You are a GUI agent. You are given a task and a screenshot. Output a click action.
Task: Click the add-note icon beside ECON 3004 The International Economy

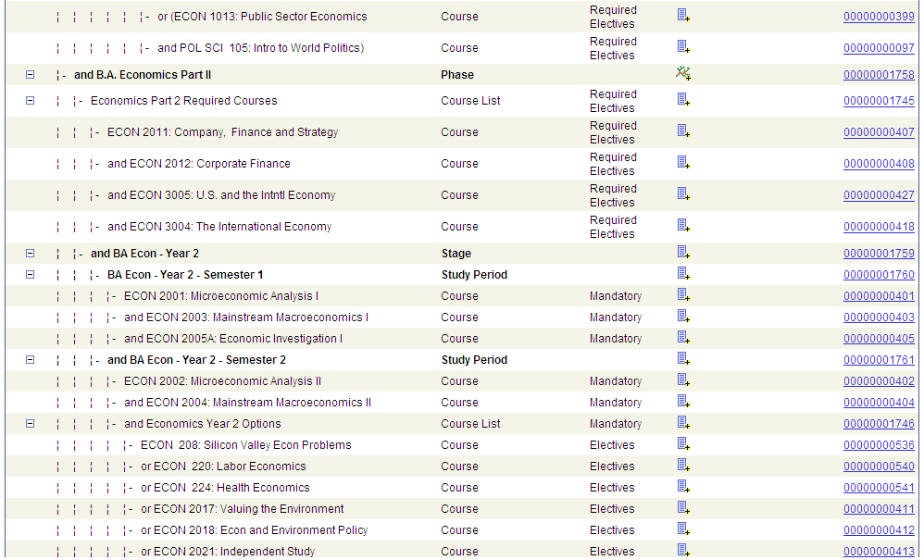[x=682, y=227]
